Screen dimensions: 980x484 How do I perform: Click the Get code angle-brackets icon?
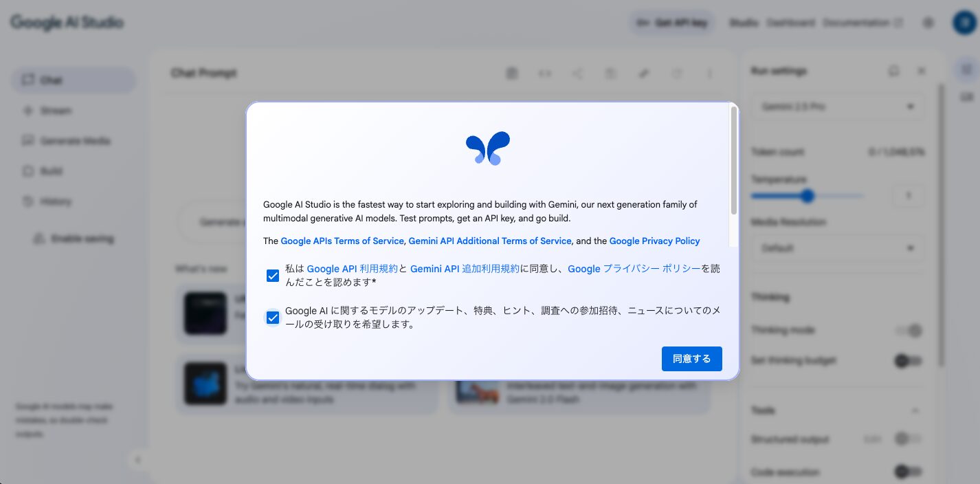544,73
